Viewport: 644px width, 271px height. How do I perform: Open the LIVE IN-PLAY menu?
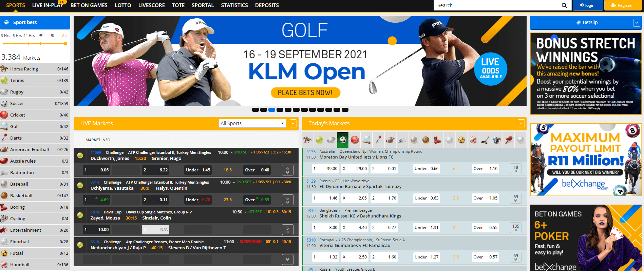48,5
